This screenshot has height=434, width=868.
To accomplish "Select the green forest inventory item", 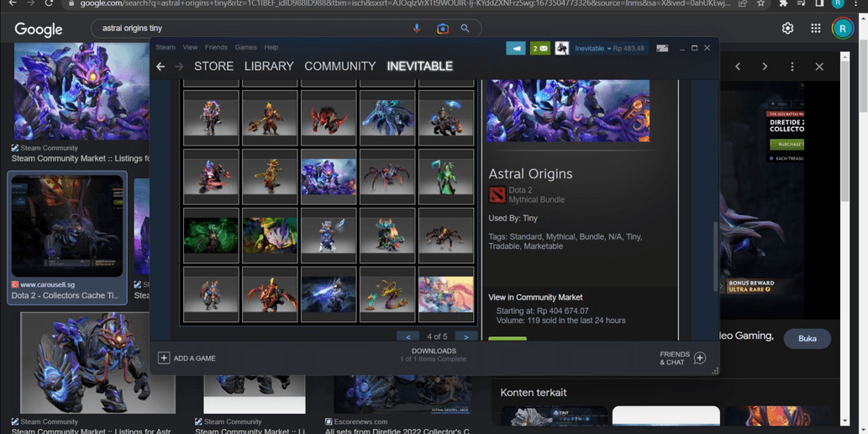I will pos(211,236).
